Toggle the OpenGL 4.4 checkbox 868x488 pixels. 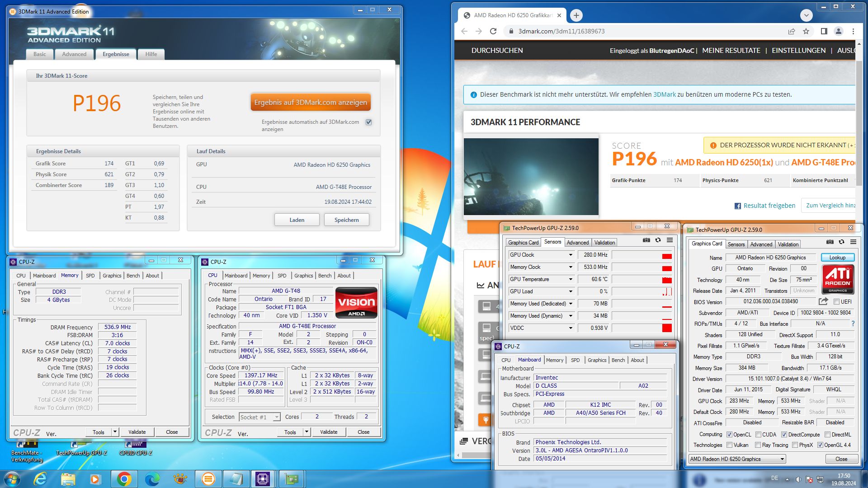(820, 445)
